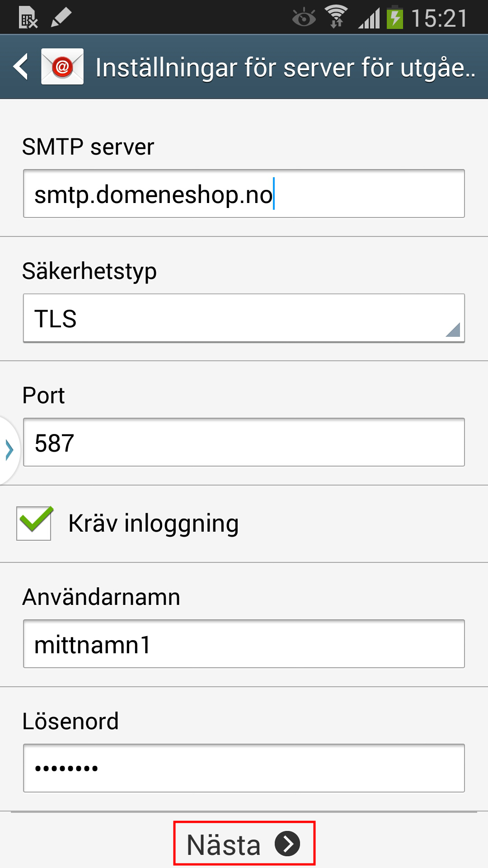Tap the arrow circle icon beside Nästa

pos(287,844)
